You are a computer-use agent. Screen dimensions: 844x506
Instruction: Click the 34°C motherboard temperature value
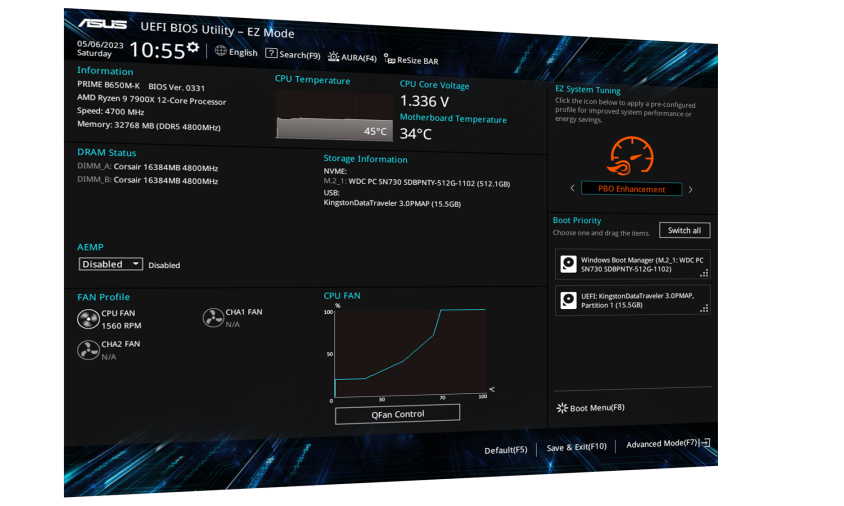tap(416, 133)
